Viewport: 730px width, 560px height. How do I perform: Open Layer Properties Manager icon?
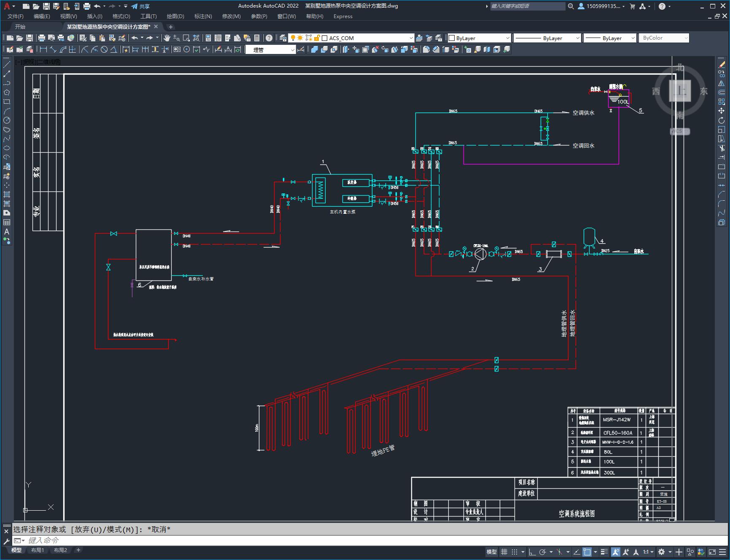[x=283, y=38]
